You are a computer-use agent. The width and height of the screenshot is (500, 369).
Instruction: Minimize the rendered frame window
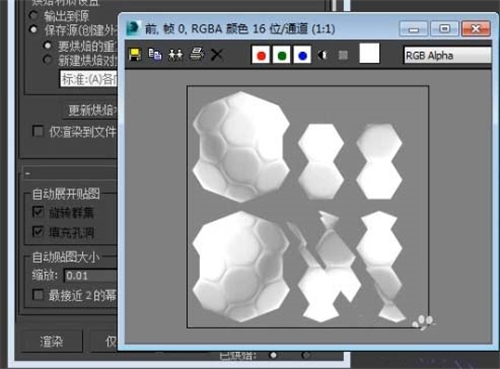414,29
